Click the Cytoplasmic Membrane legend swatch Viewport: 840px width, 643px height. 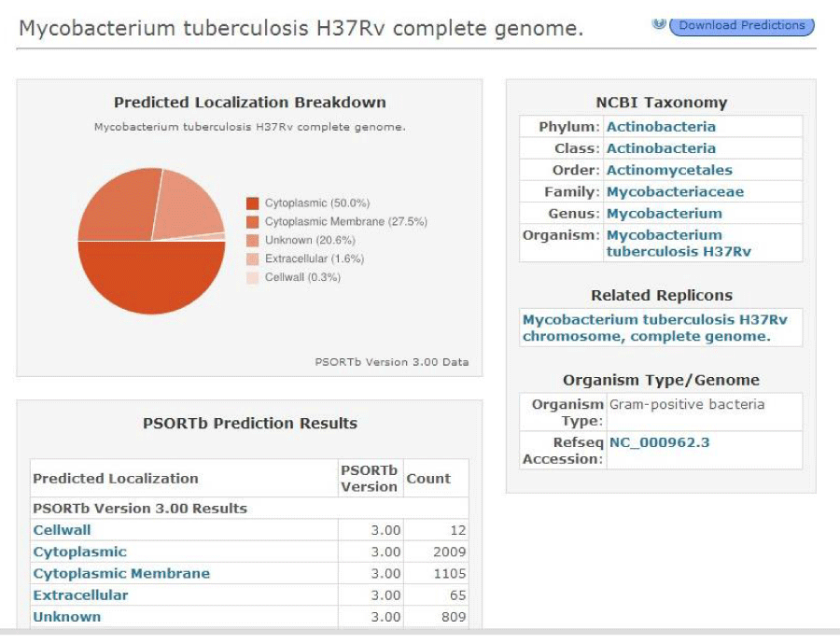(x=252, y=222)
